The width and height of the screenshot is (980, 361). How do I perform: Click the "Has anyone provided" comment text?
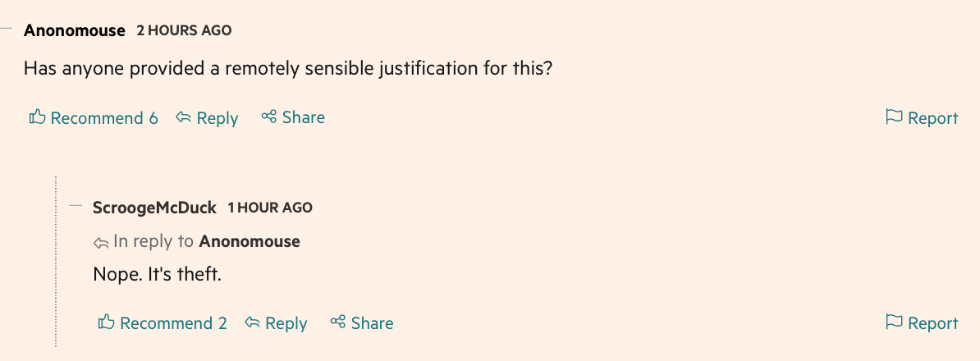point(287,68)
